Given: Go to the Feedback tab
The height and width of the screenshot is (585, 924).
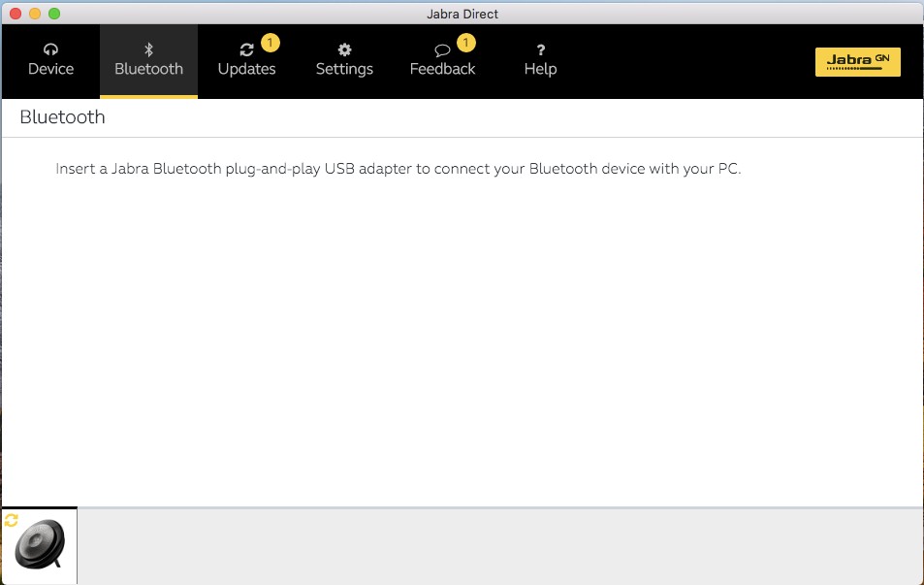Looking at the screenshot, I should pos(442,61).
